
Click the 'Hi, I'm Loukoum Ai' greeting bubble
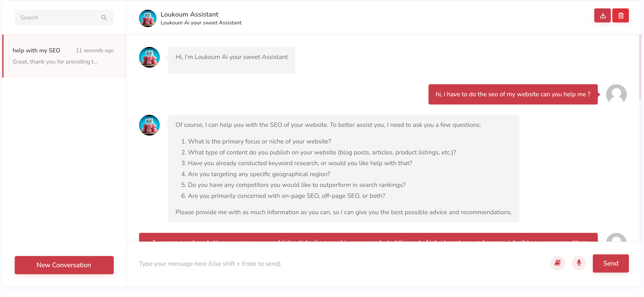231,60
